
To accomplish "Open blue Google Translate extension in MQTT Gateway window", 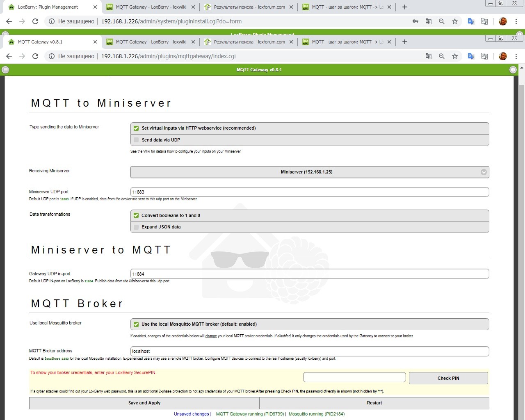I will (x=471, y=56).
